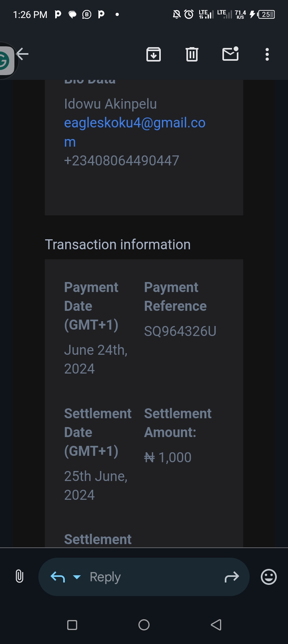Tap the back arrow to leave email
Viewport: 288px width, 644px height.
[x=22, y=54]
